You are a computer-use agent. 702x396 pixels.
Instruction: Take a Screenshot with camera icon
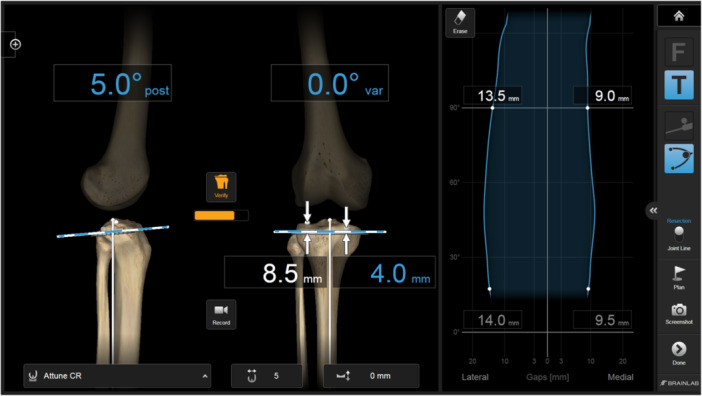[x=678, y=313]
